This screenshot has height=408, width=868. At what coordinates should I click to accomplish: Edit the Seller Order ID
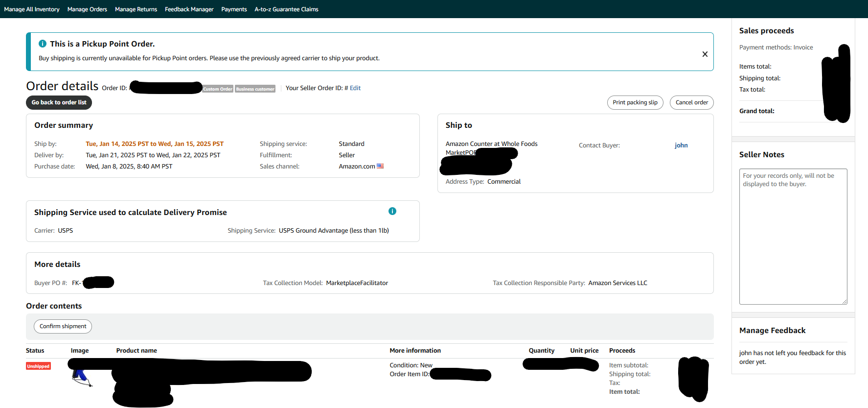tap(355, 88)
